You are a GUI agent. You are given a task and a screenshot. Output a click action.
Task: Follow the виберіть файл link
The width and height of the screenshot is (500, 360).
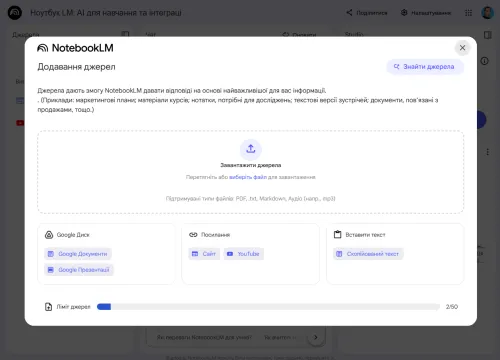248,177
